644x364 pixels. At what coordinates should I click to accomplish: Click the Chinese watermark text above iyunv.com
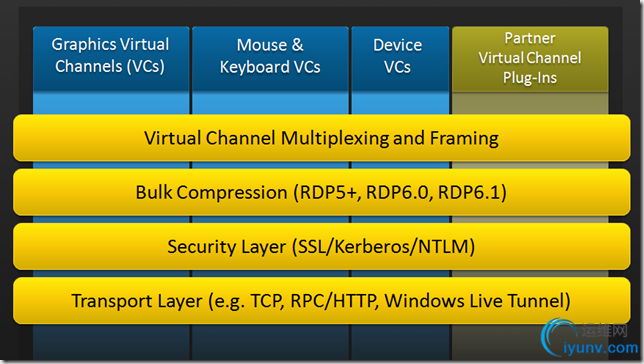pyautogui.click(x=605, y=330)
